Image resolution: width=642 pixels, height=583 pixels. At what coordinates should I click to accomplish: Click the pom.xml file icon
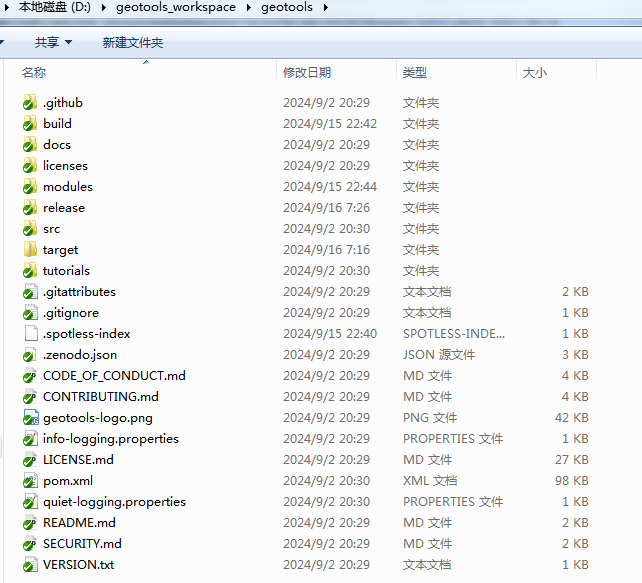point(30,481)
